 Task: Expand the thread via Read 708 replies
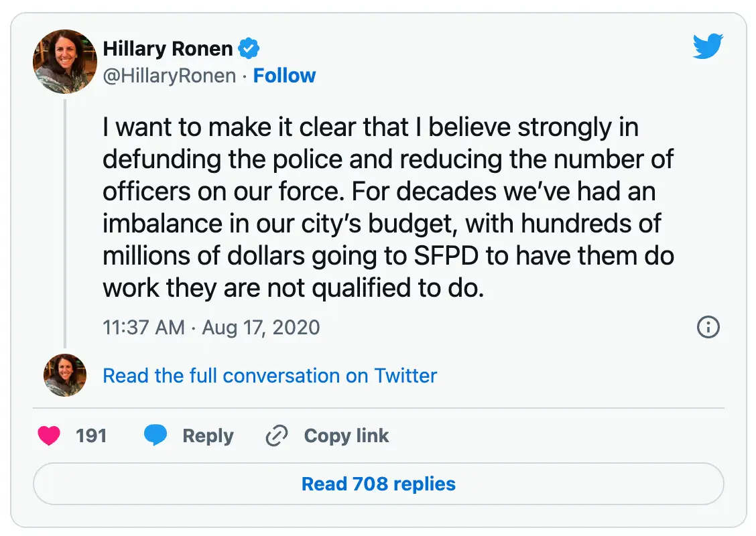(378, 484)
